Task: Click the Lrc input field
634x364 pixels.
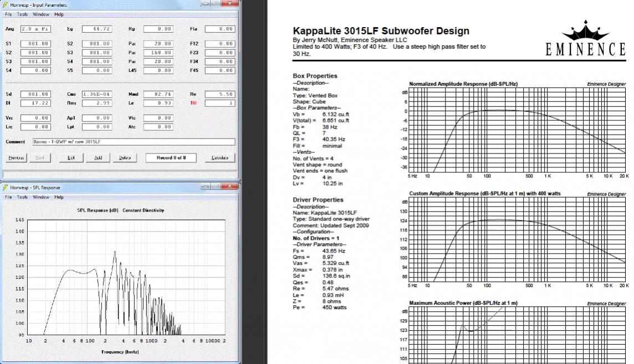Action: (x=35, y=127)
